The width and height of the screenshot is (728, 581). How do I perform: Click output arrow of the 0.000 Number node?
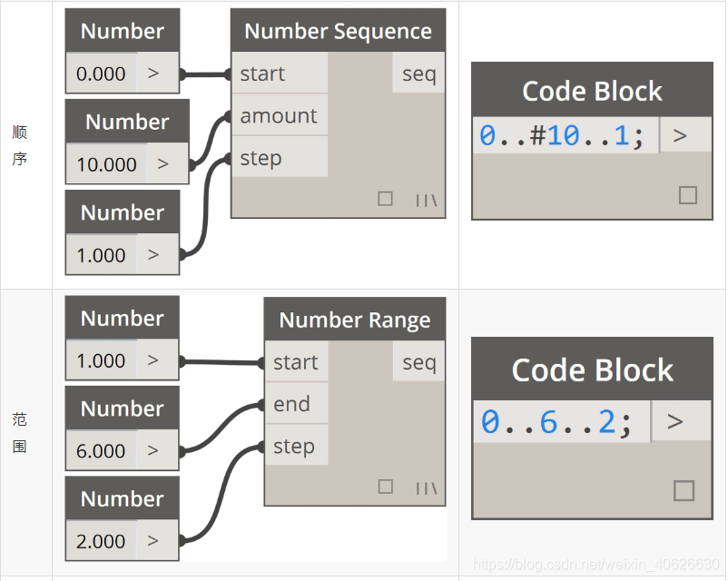pos(155,74)
